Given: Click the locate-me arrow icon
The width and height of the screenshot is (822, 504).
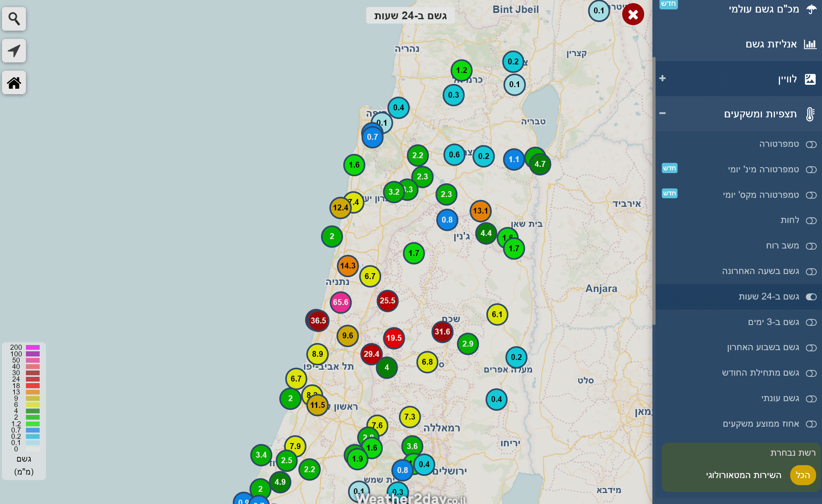Looking at the screenshot, I should tap(14, 51).
